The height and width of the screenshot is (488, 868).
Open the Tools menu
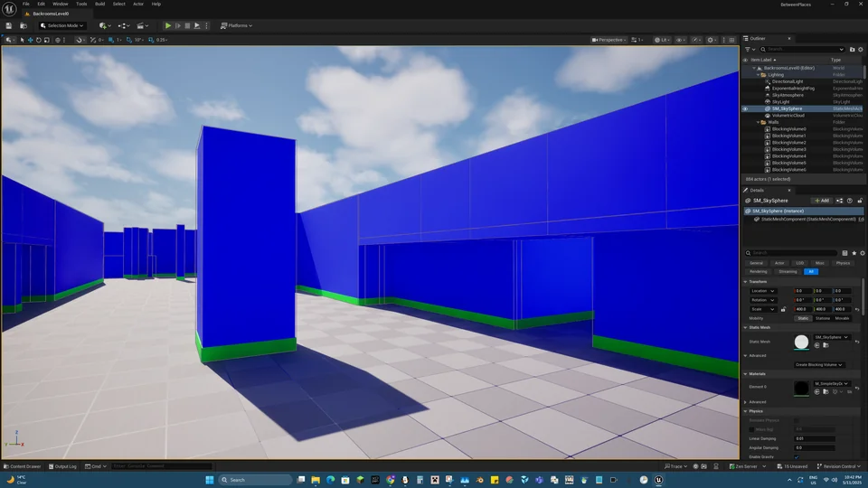[x=81, y=4]
